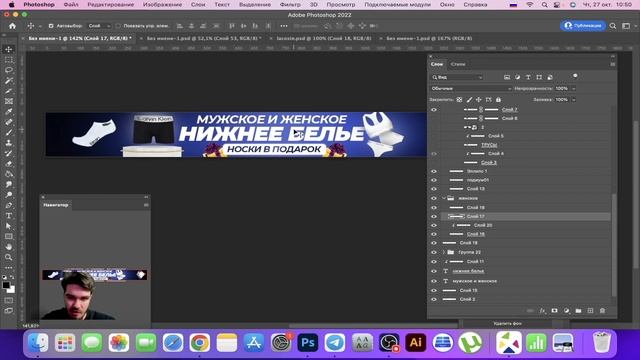This screenshot has width=640, height=360.
Task: Hide the мужское и женское text layer
Action: (x=433, y=281)
